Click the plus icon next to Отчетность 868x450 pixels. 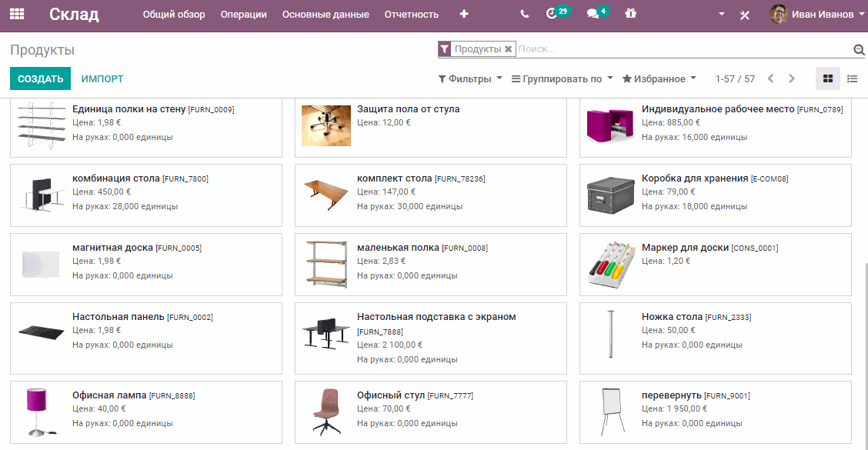[x=463, y=14]
